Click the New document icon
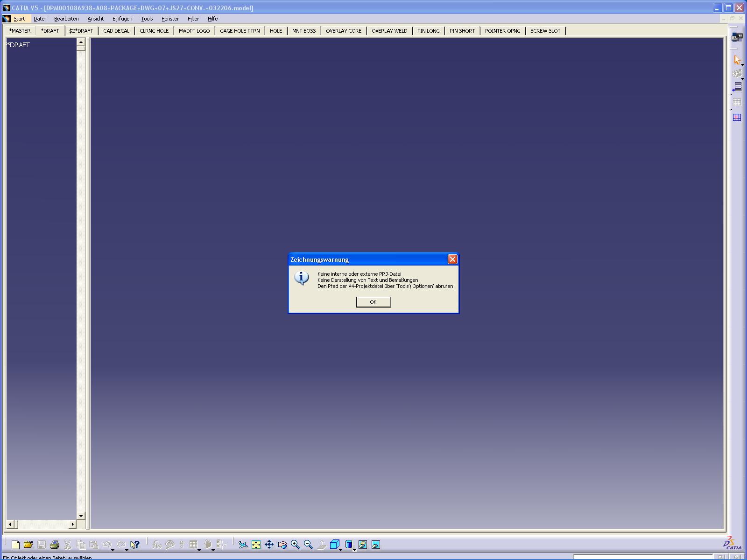This screenshot has width=747, height=560. pos(15,545)
